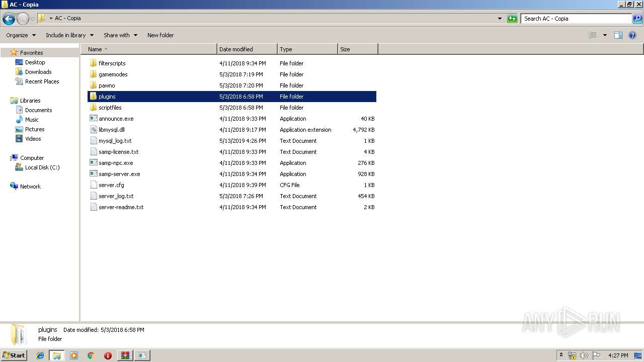This screenshot has width=644, height=362.
Task: Click the Application extension type cell
Action: pos(305,130)
